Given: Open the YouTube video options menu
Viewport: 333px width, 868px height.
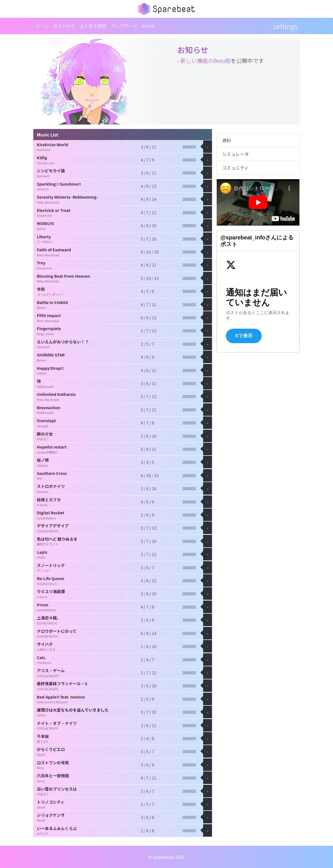Looking at the screenshot, I should pos(289,188).
